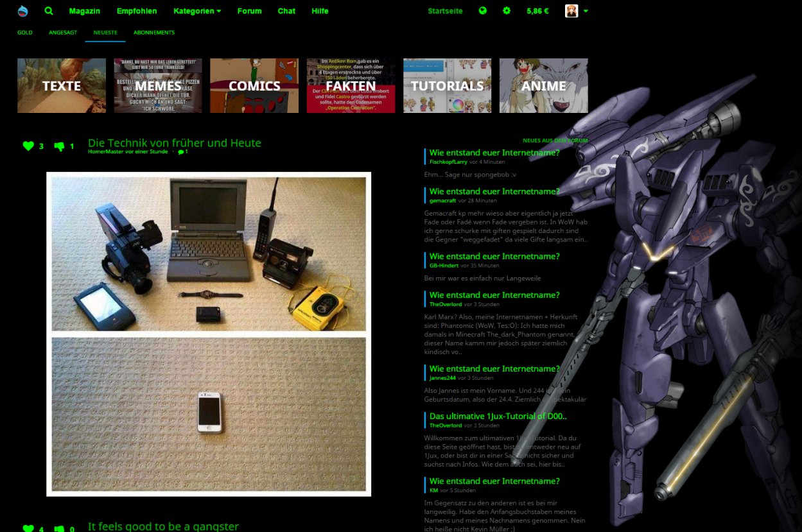Click the text 'Ehm... Sage nur spongebob :v'
Screen dimensions: 802x532
point(470,175)
